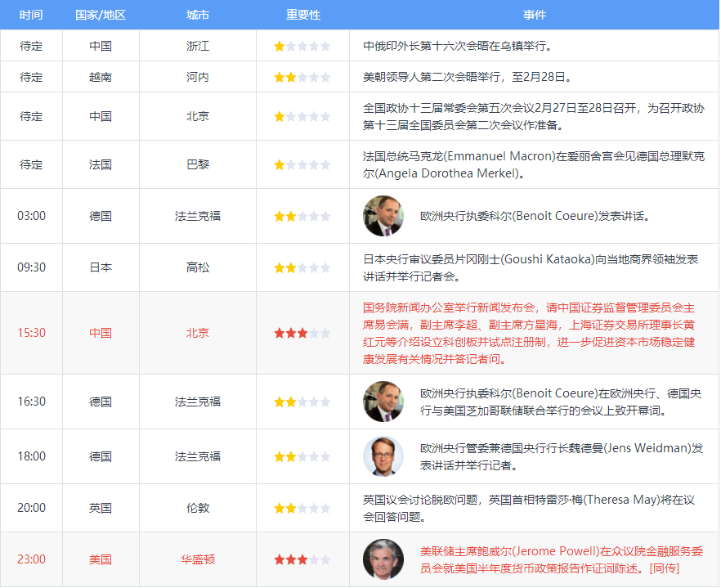Click Benoit Coeure's portrait in the 16:30 row
The image size is (721, 588).
tap(383, 402)
